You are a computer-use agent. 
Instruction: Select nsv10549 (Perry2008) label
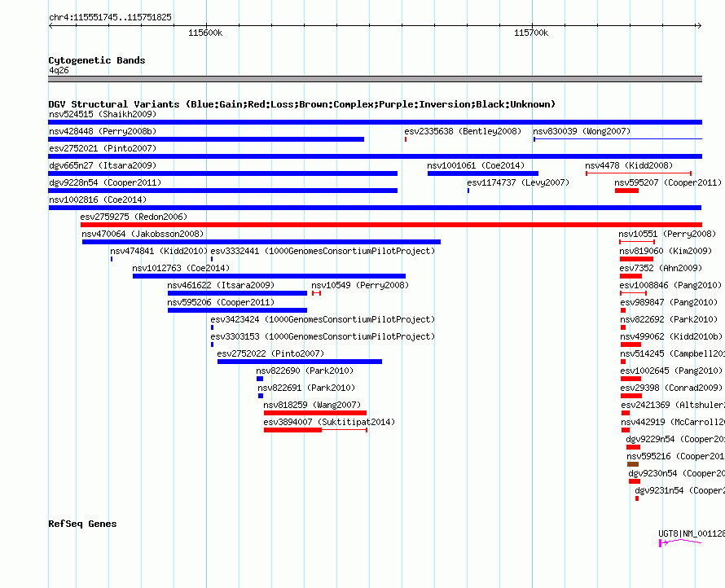(360, 285)
